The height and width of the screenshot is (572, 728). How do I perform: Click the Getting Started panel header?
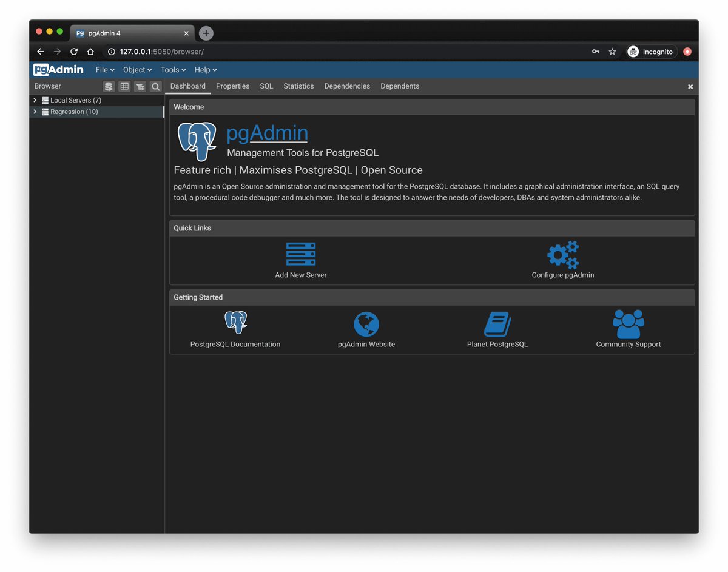tap(432, 297)
